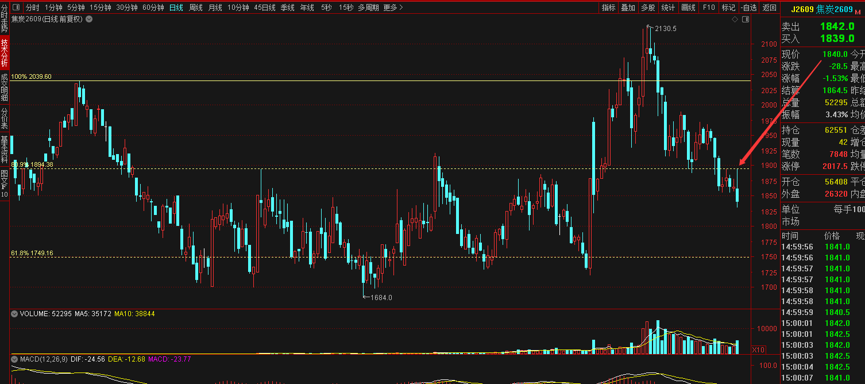Open the F10 info button
Screen dimensions: 865x384
[x=708, y=8]
